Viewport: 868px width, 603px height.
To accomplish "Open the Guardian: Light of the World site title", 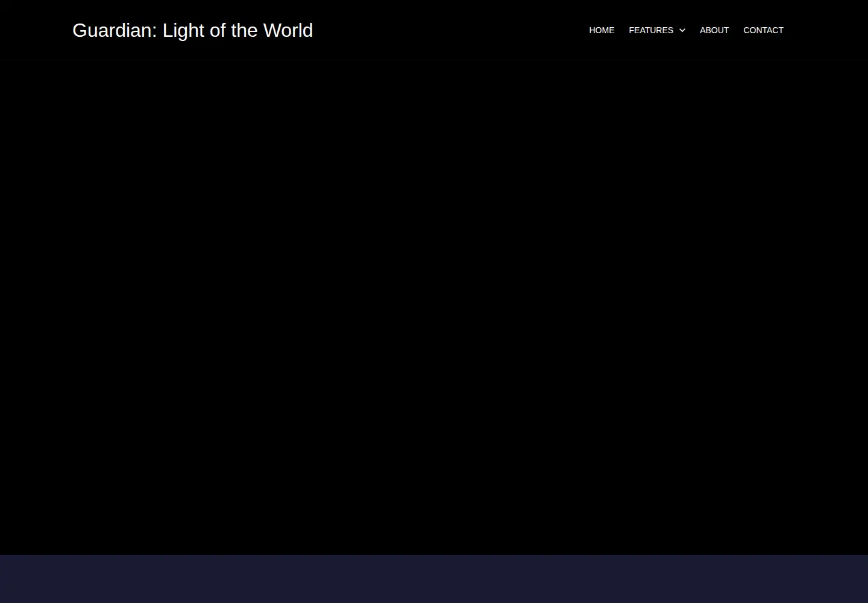I will click(192, 30).
